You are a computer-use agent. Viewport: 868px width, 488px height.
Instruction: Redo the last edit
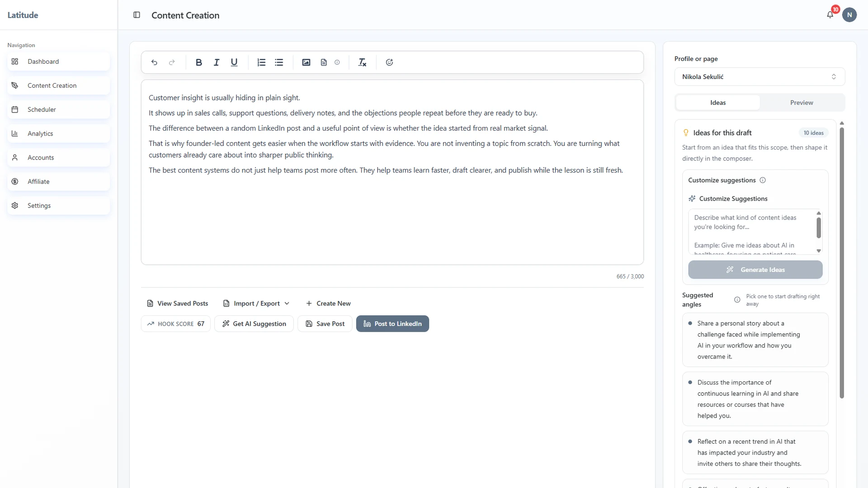click(172, 62)
